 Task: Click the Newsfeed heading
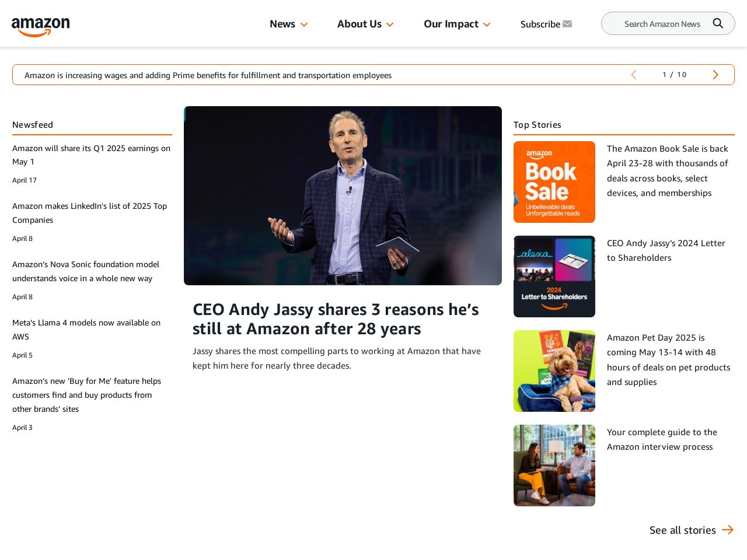pyautogui.click(x=33, y=125)
